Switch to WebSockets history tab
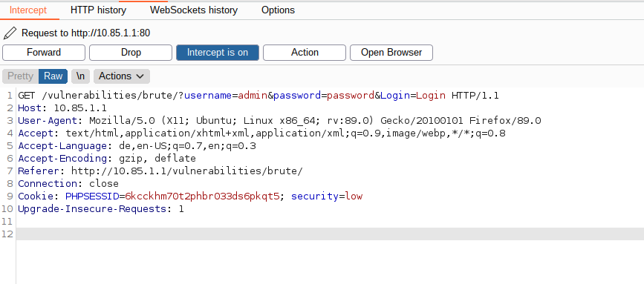The height and width of the screenshot is (284, 644). click(194, 10)
